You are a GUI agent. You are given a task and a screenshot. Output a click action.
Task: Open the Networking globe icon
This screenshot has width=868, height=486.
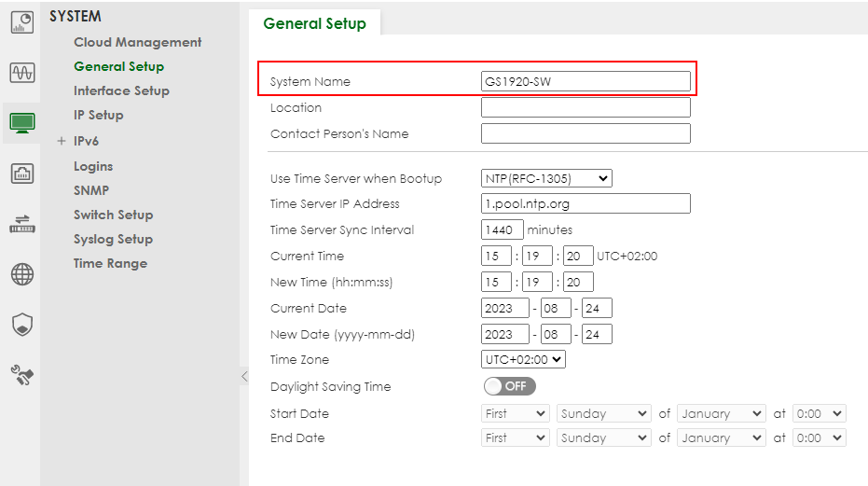tap(21, 273)
